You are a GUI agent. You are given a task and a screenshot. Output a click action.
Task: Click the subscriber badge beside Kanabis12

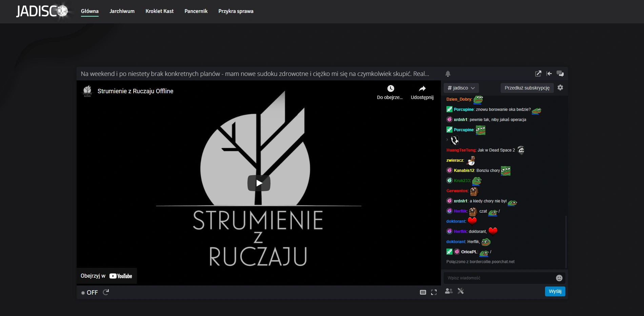[449, 170]
